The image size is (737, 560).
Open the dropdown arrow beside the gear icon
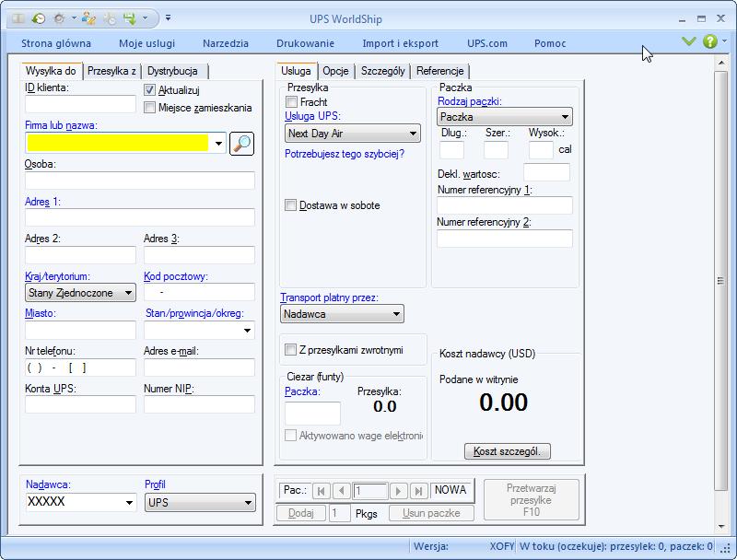(x=74, y=18)
